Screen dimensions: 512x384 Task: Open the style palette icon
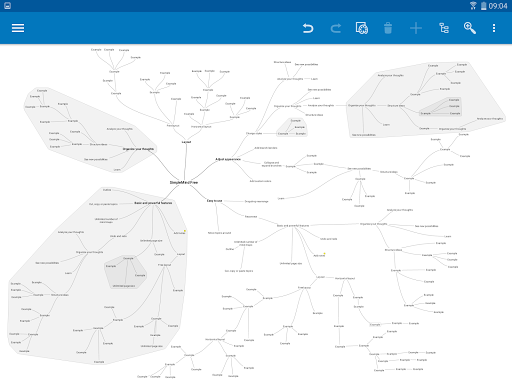(362, 28)
